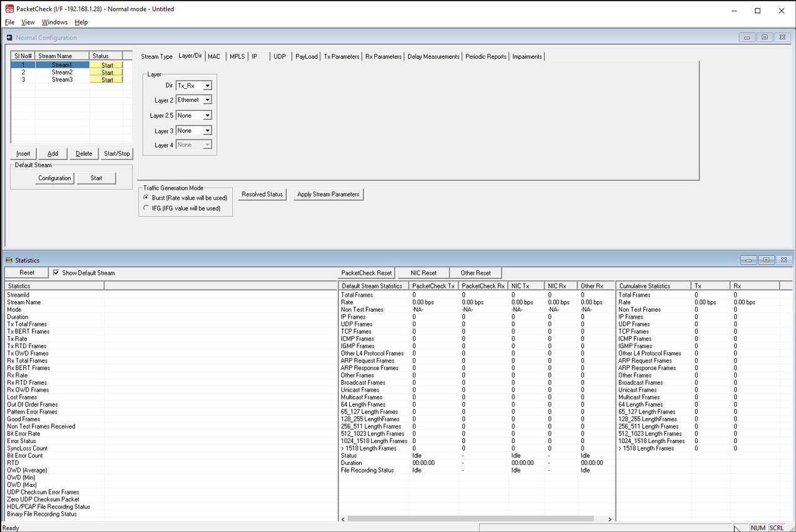
Task: Expand the Layer 2.5 dropdown
Action: (x=194, y=115)
